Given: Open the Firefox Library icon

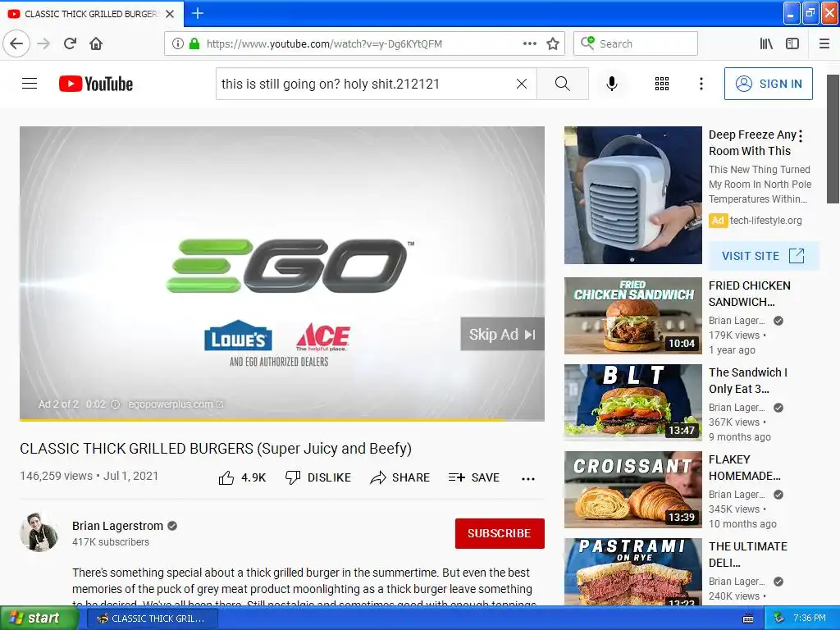Looking at the screenshot, I should (x=766, y=43).
